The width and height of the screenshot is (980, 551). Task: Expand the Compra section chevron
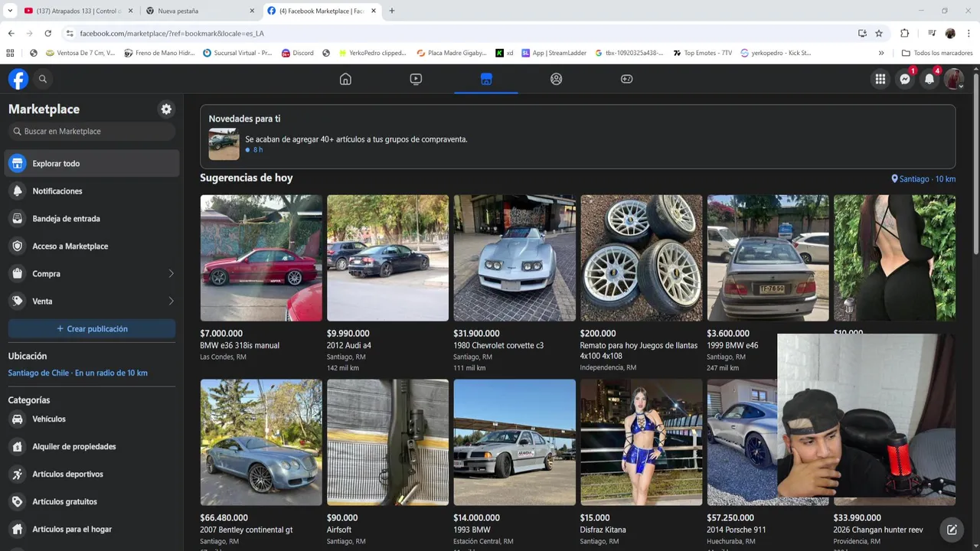(171, 274)
